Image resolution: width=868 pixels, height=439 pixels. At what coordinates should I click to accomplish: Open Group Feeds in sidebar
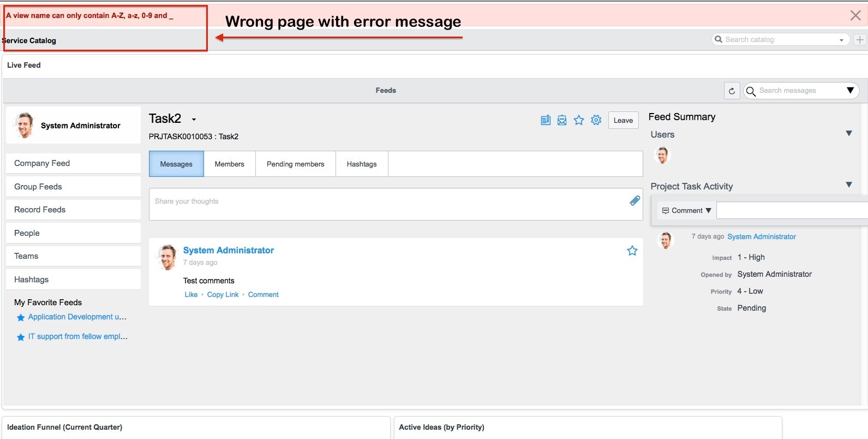click(73, 187)
